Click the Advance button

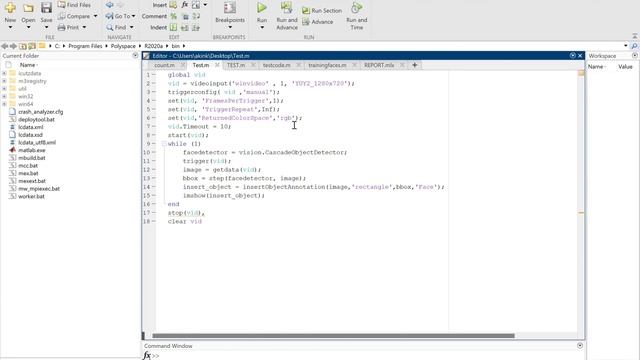click(318, 22)
